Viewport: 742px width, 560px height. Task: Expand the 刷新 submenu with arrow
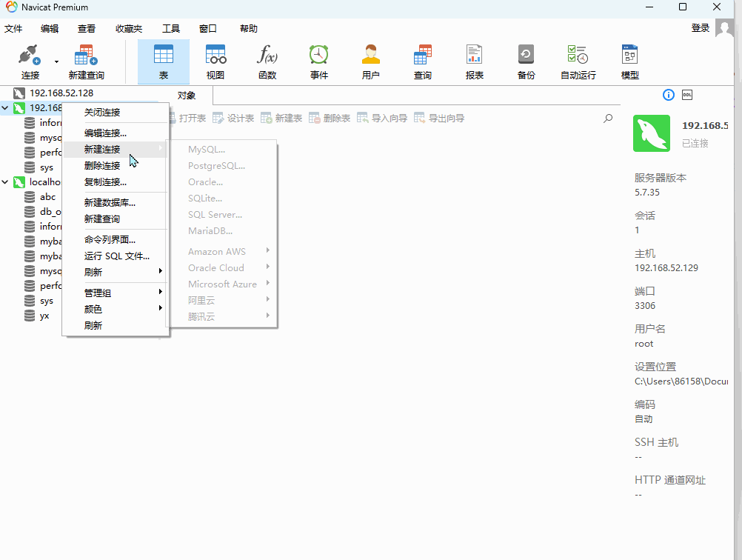click(116, 272)
